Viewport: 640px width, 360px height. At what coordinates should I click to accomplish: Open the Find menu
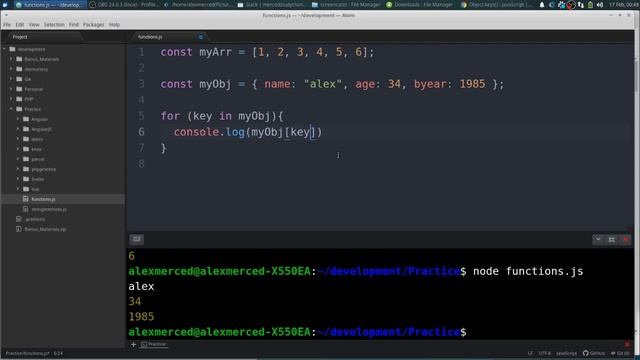click(73, 24)
